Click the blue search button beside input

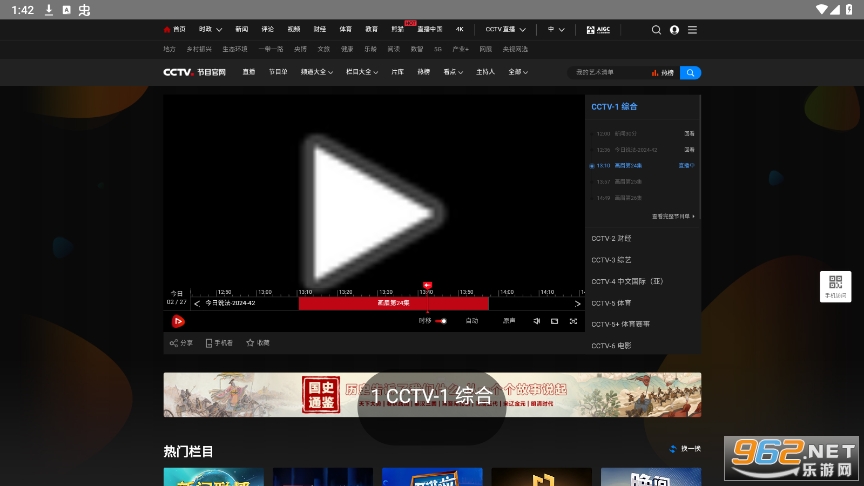(x=690, y=72)
